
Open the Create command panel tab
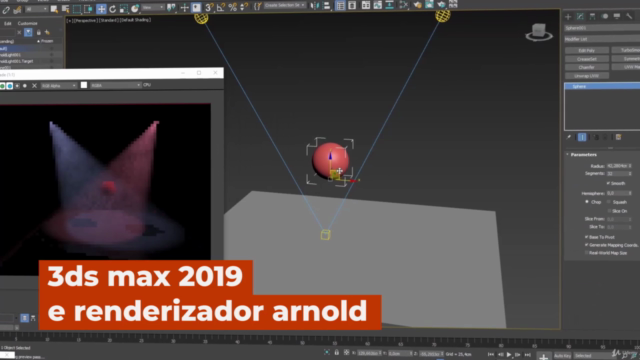tap(568, 16)
